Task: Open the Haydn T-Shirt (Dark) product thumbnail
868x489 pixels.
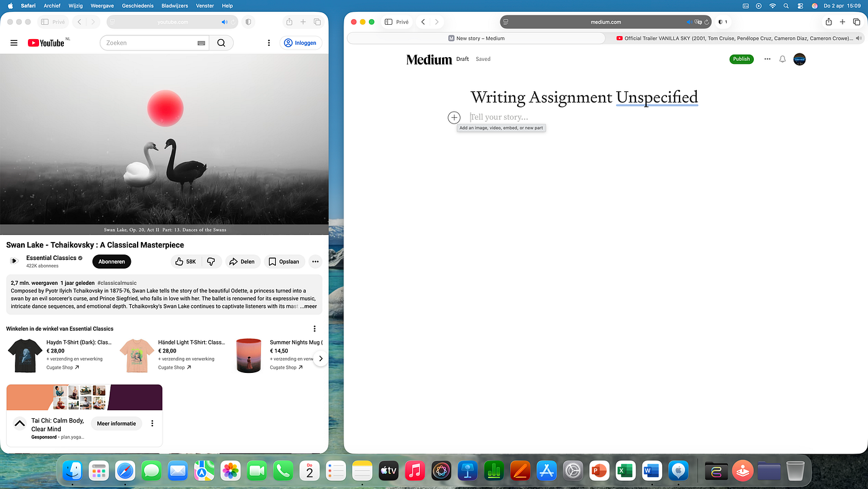Action: [25, 356]
